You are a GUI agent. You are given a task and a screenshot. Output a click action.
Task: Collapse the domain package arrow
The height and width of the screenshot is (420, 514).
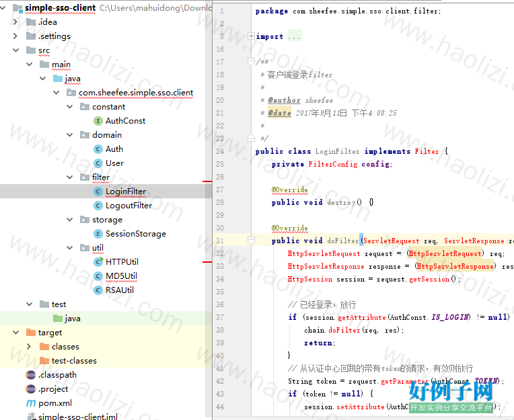click(69, 135)
